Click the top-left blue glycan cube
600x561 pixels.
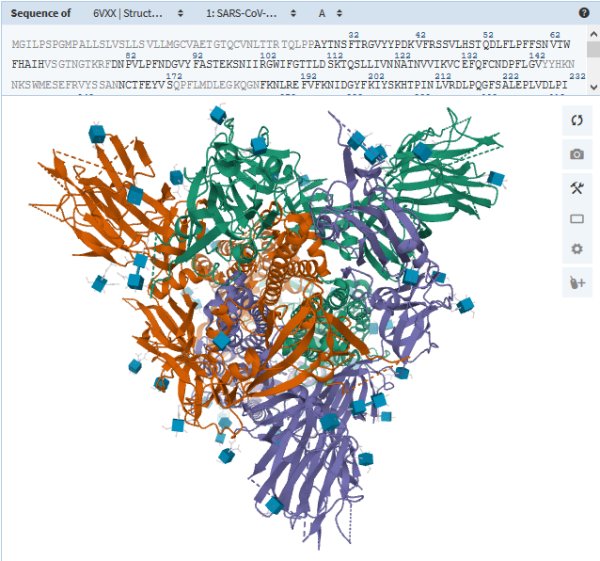[97, 133]
